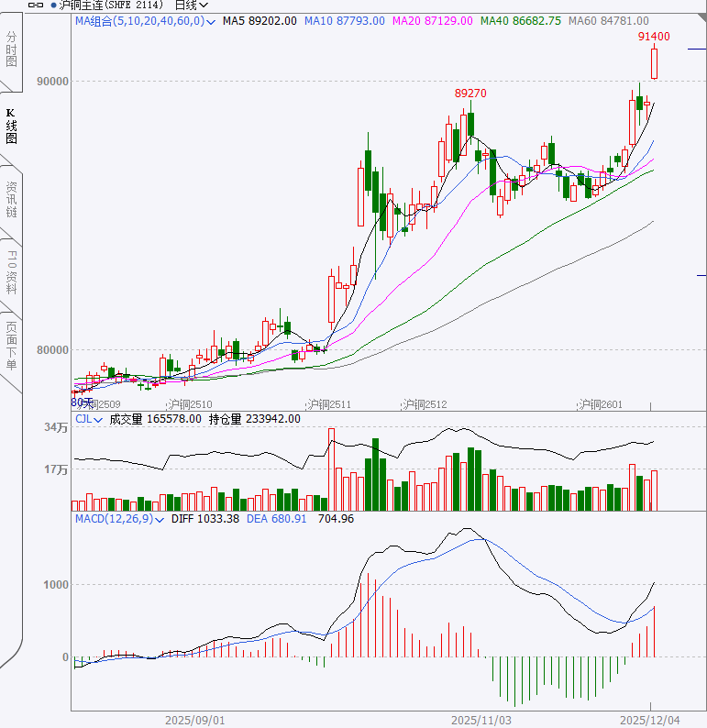Click the 沪铜2601 contract rollover marker
707x728 pixels.
600,404
